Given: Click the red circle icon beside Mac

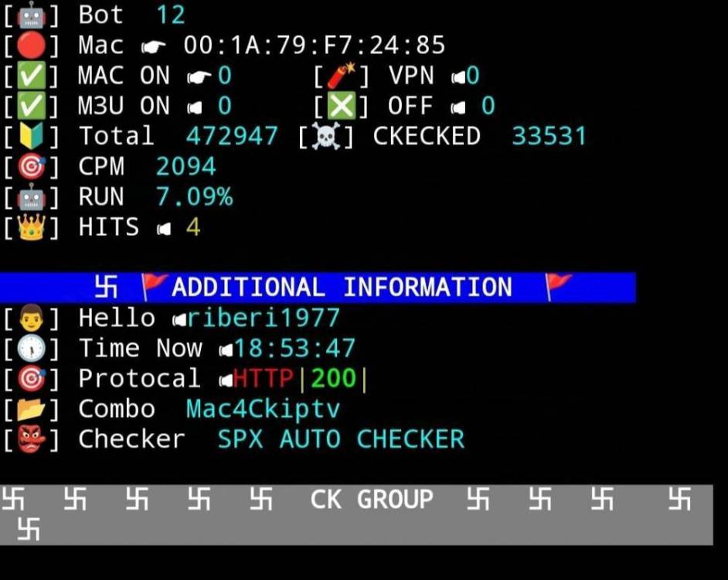Looking at the screenshot, I should click(x=32, y=46).
